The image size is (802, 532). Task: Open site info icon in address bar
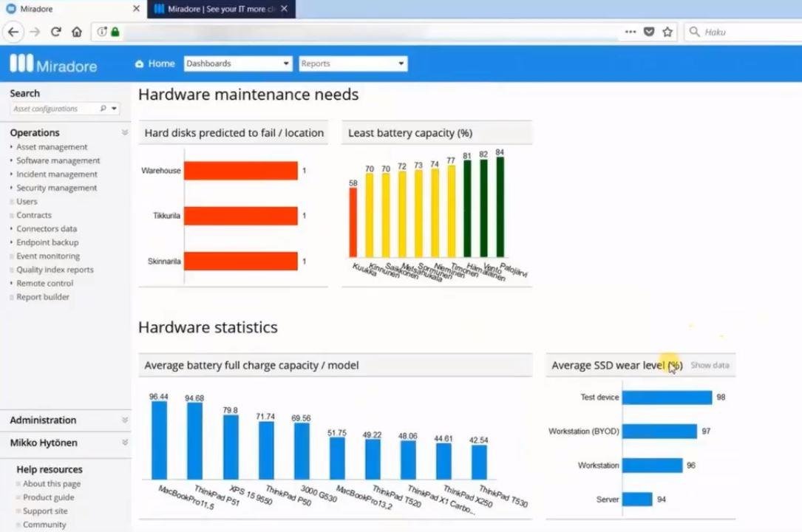pos(102,32)
